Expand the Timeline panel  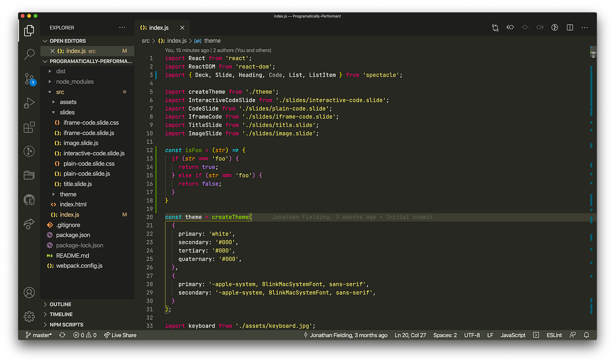click(x=87, y=314)
